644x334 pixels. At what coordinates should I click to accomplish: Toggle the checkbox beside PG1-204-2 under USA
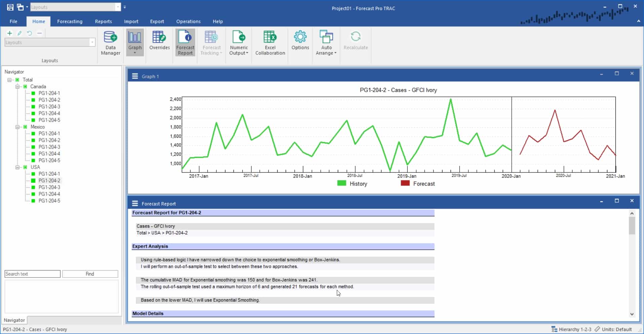tap(33, 180)
